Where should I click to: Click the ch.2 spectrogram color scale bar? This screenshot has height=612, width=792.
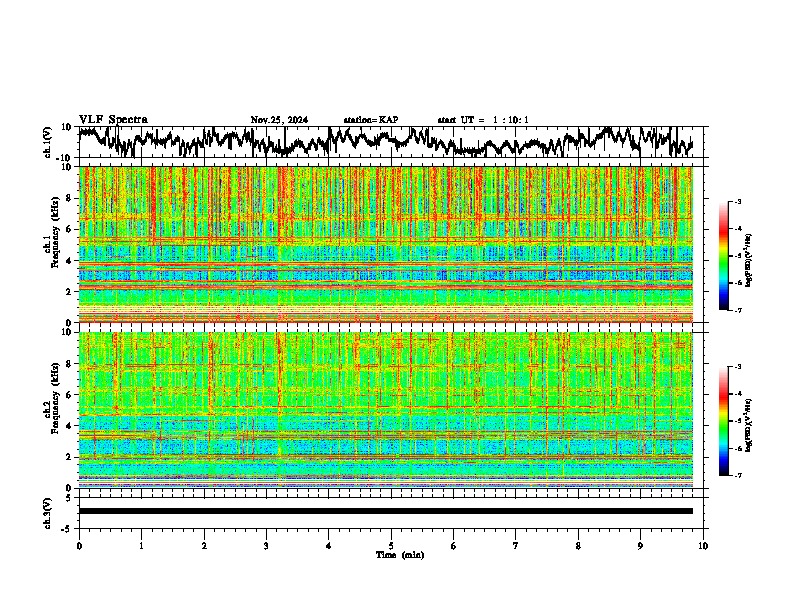click(724, 421)
